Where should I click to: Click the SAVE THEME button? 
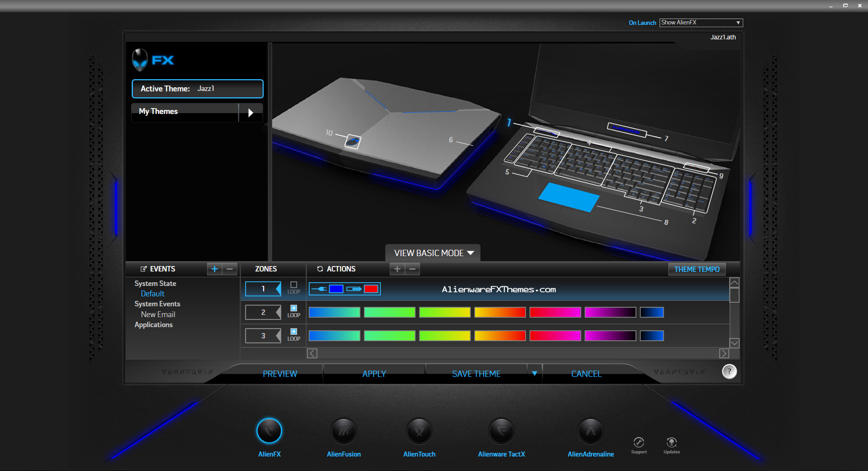pyautogui.click(x=476, y=374)
